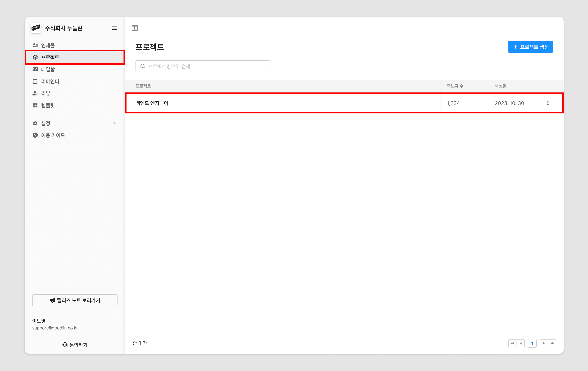Go to the previous page arrow

pos(521,343)
